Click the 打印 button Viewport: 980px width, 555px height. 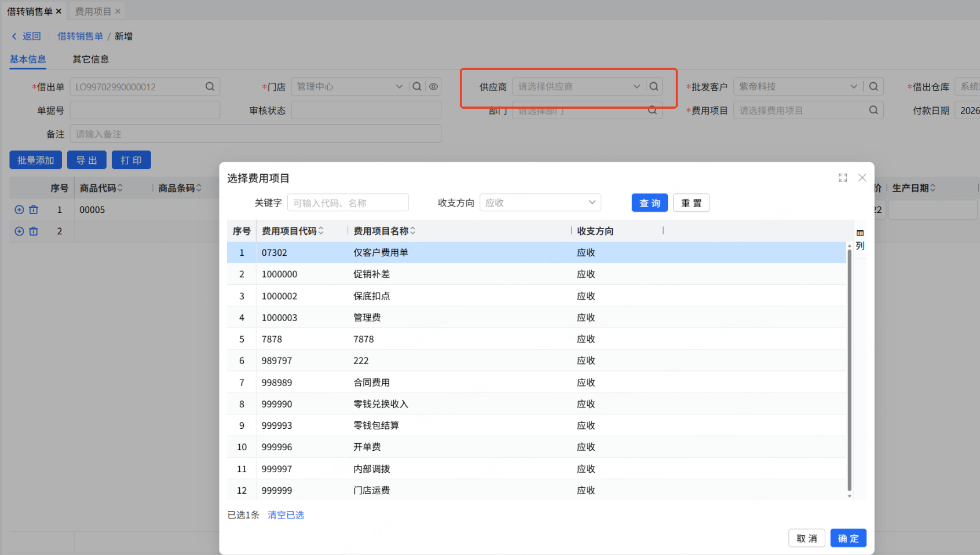pos(131,160)
